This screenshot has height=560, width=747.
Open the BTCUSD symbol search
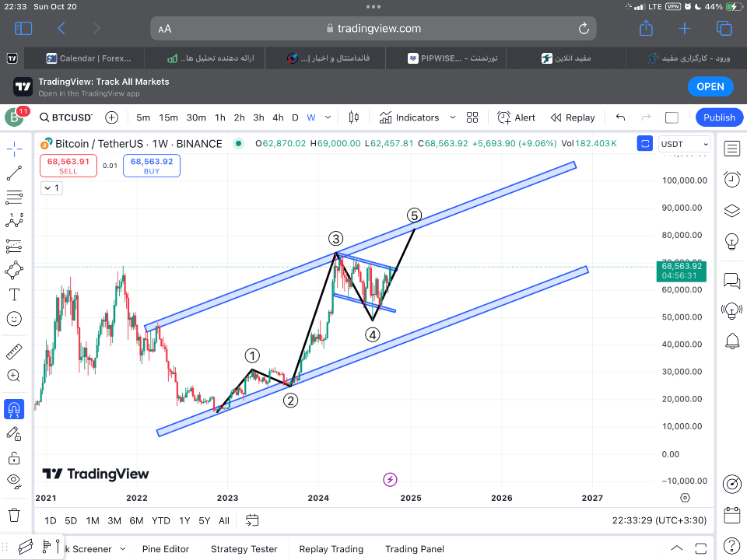(x=65, y=117)
